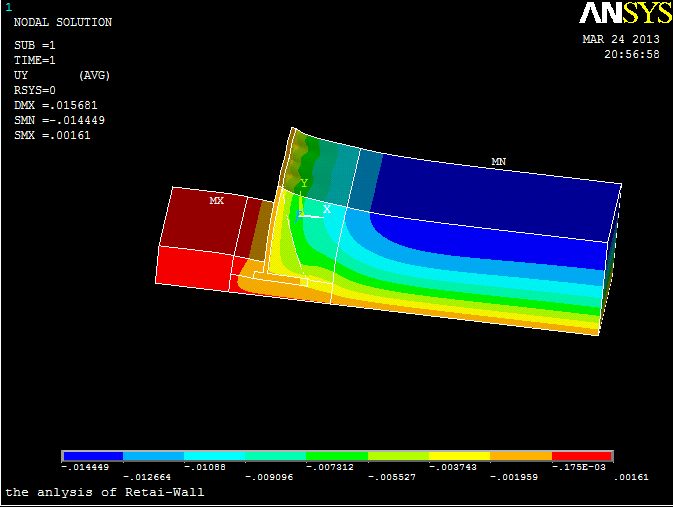Select the light blue legend swatch
This screenshot has height=507, width=673.
[x=154, y=456]
